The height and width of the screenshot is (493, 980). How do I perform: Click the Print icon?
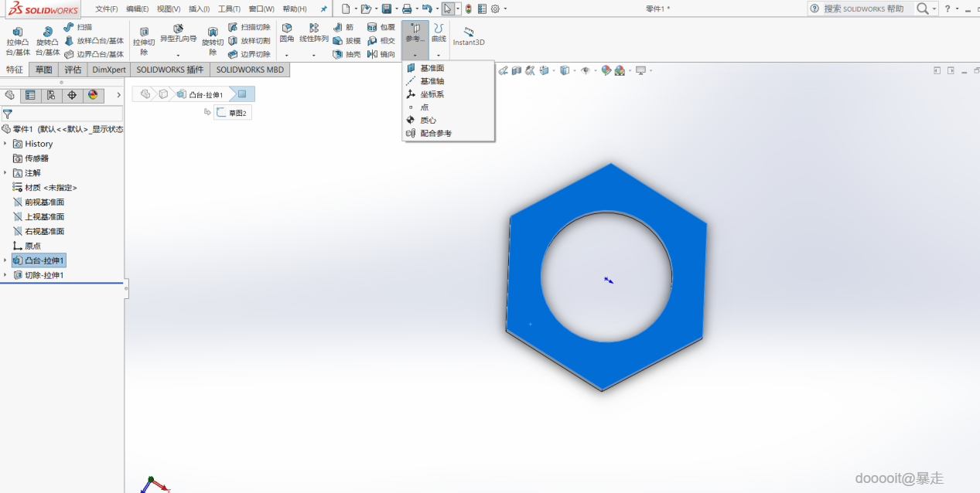coord(406,9)
